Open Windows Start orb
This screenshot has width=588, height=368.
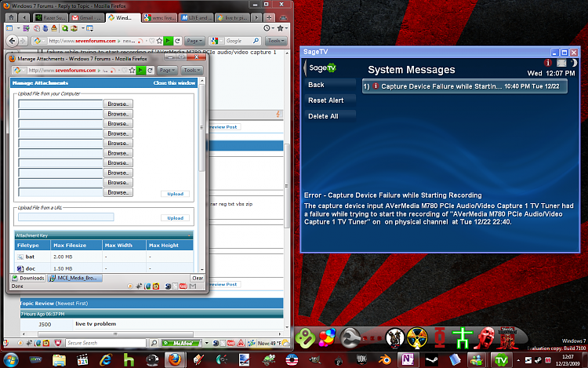click(10, 360)
